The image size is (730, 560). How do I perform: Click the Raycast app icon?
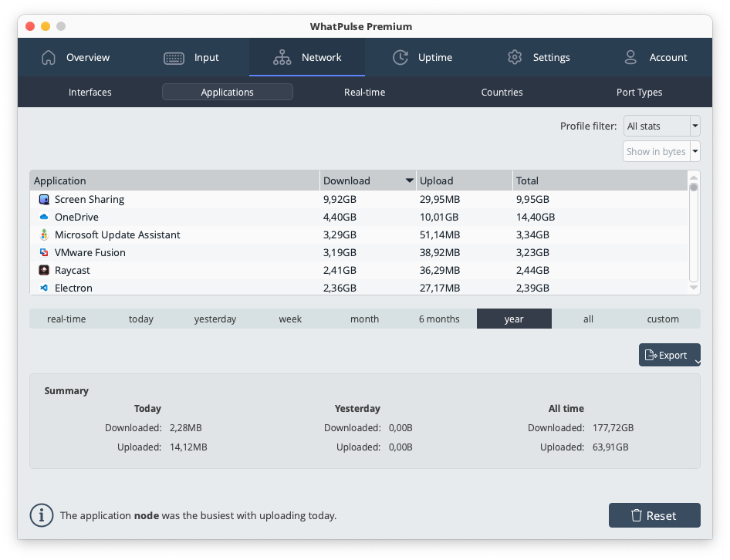click(x=44, y=271)
